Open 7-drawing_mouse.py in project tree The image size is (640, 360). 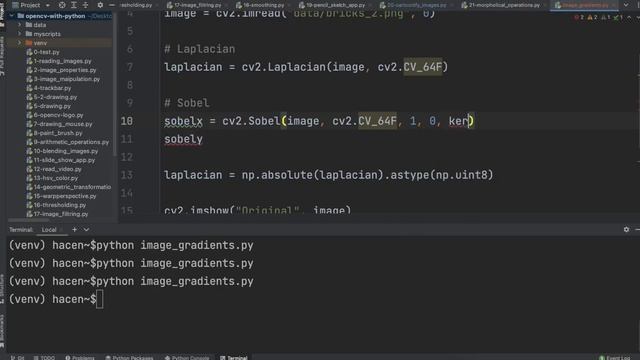point(63,124)
